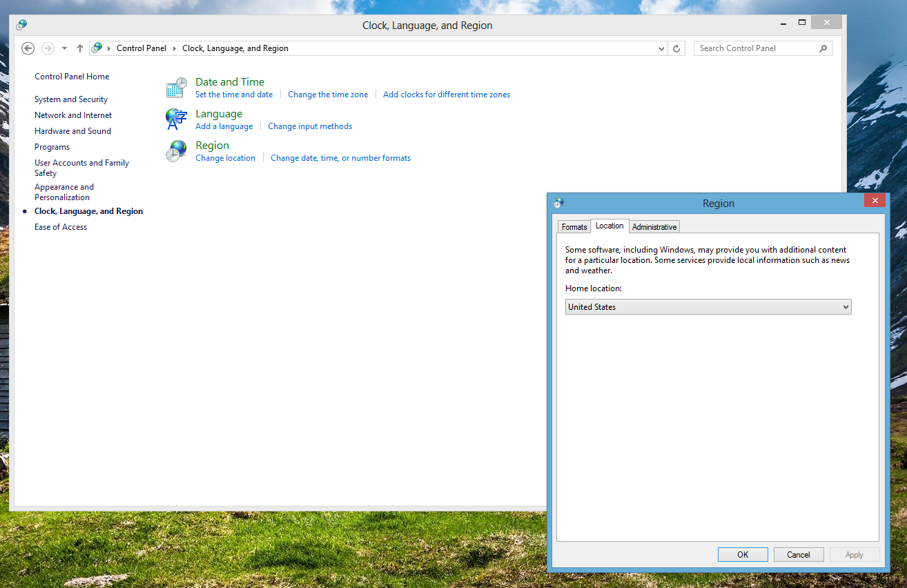907x588 pixels.
Task: Select the Location tab
Action: tap(609, 226)
